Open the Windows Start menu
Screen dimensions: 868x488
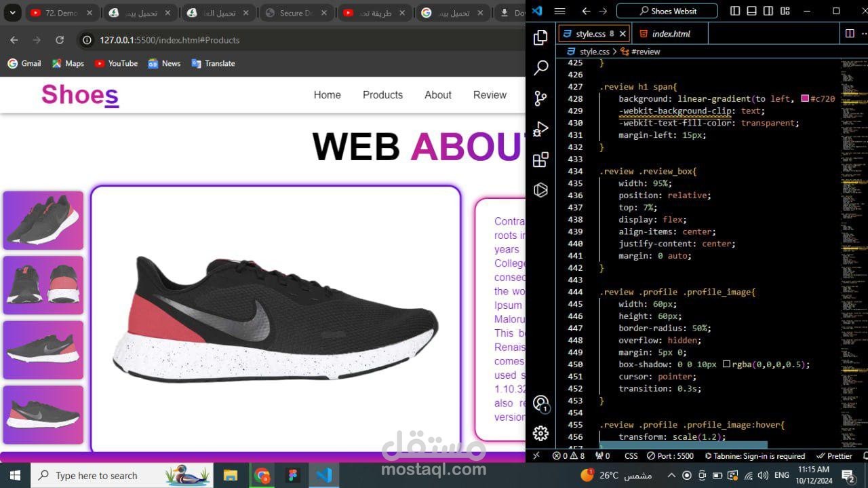pos(15,475)
